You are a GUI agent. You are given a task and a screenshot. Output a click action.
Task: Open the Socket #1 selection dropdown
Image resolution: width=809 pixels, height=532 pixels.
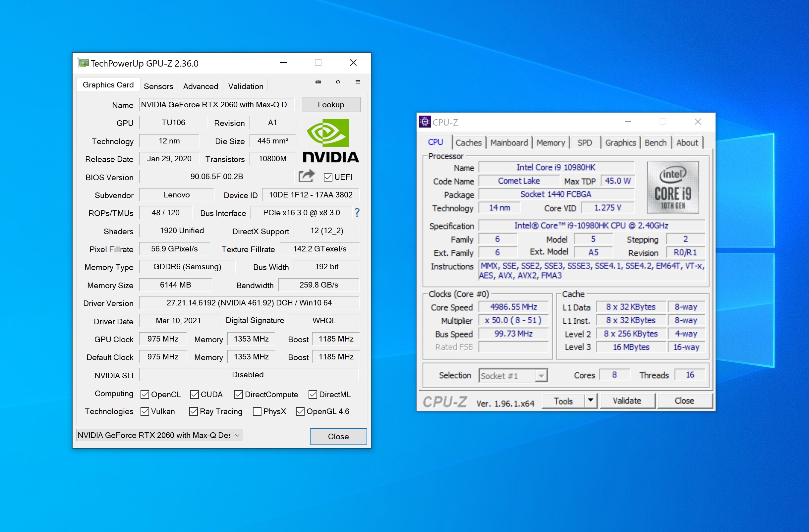pos(513,375)
